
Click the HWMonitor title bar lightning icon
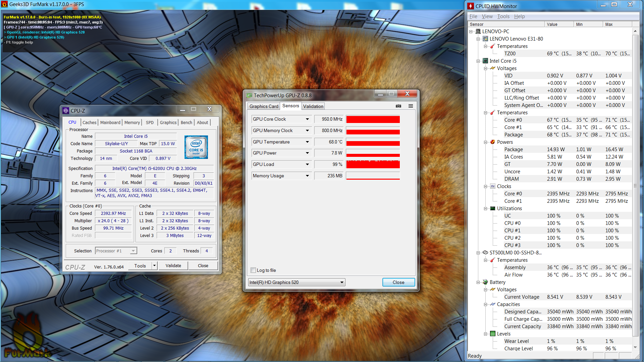click(471, 6)
